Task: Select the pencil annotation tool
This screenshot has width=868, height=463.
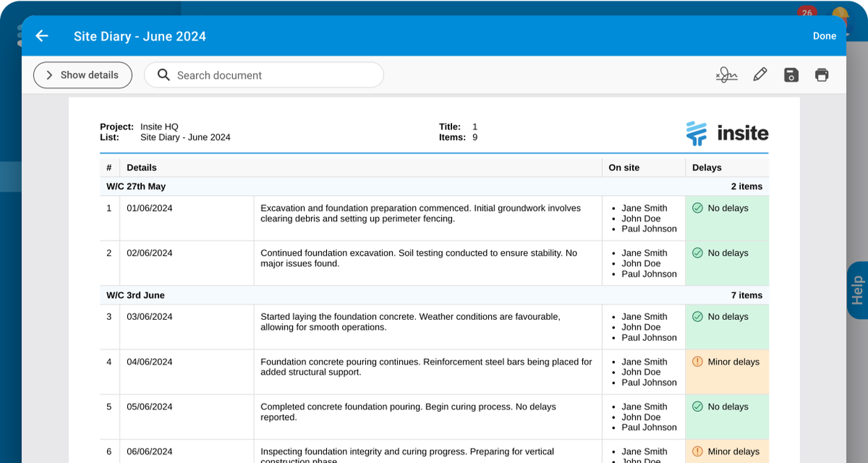Action: pyautogui.click(x=759, y=74)
